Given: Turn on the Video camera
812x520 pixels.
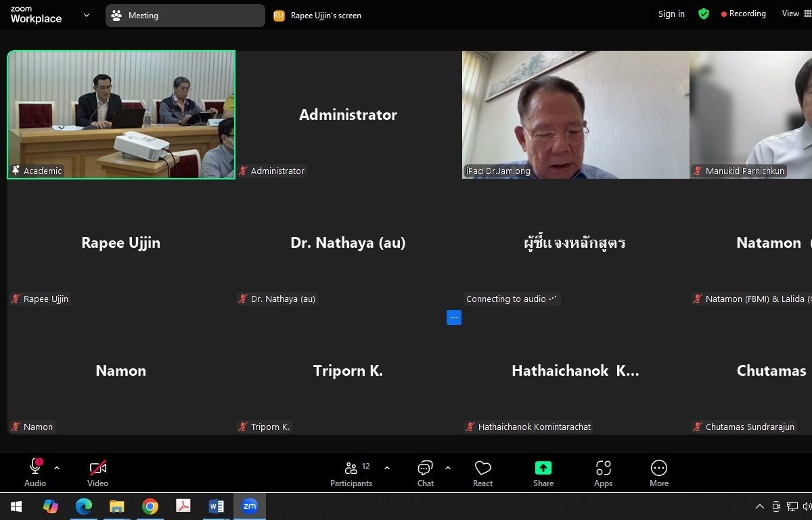Looking at the screenshot, I should (x=97, y=473).
